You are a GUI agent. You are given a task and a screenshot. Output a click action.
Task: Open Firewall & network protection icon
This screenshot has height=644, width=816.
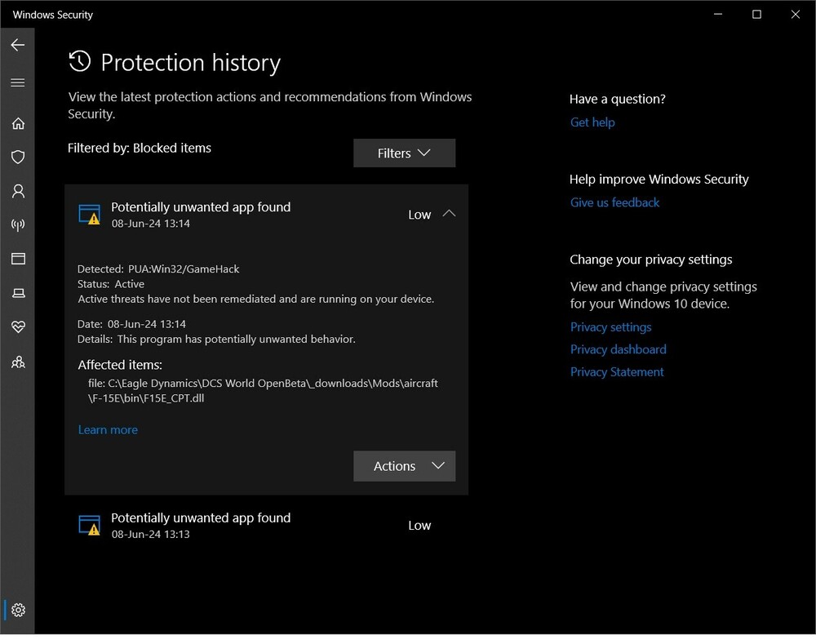click(18, 225)
